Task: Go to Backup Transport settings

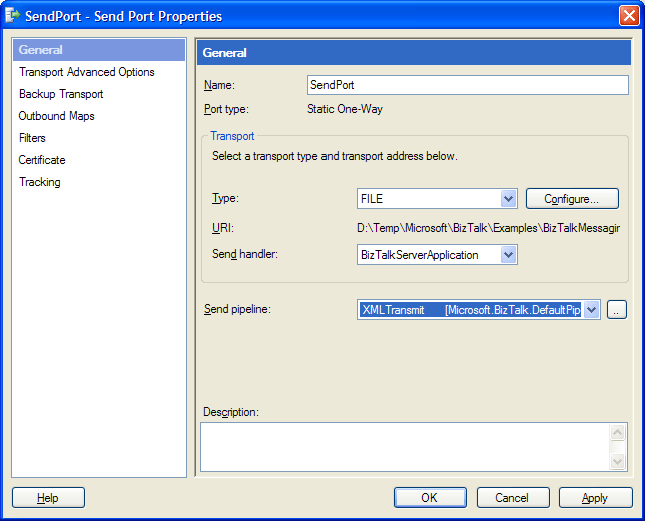Action: point(61,94)
